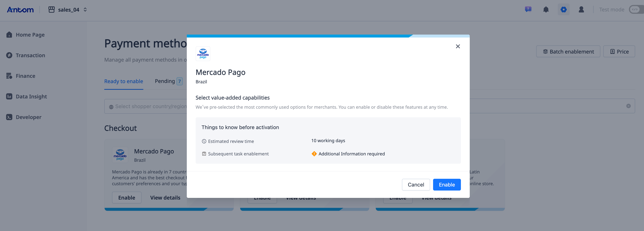Click the store icon beside sales_04
This screenshot has height=231, width=644.
tap(52, 10)
